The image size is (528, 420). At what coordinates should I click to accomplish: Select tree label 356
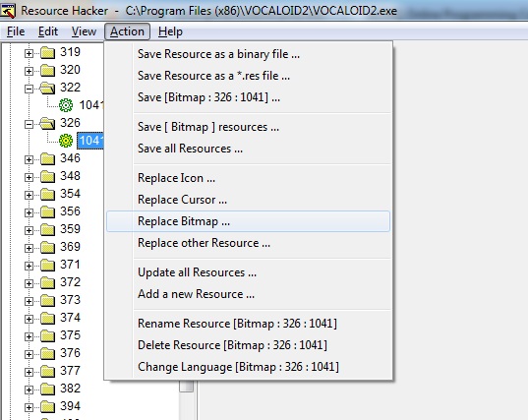point(71,211)
